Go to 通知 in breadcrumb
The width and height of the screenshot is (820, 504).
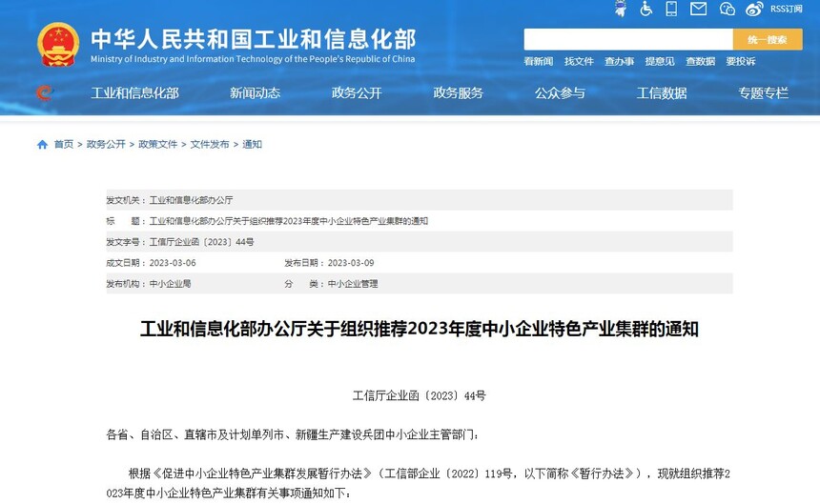point(252,145)
